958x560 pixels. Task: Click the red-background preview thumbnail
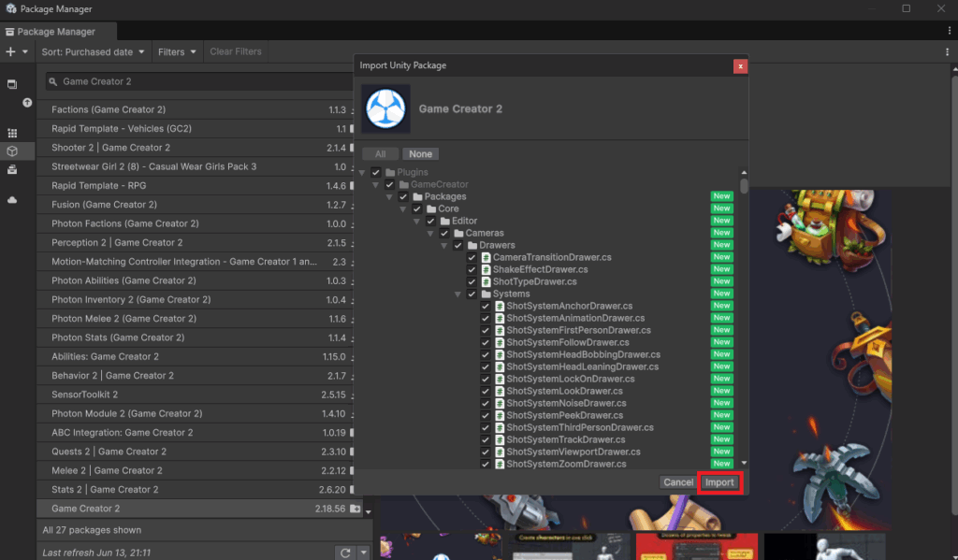[696, 547]
